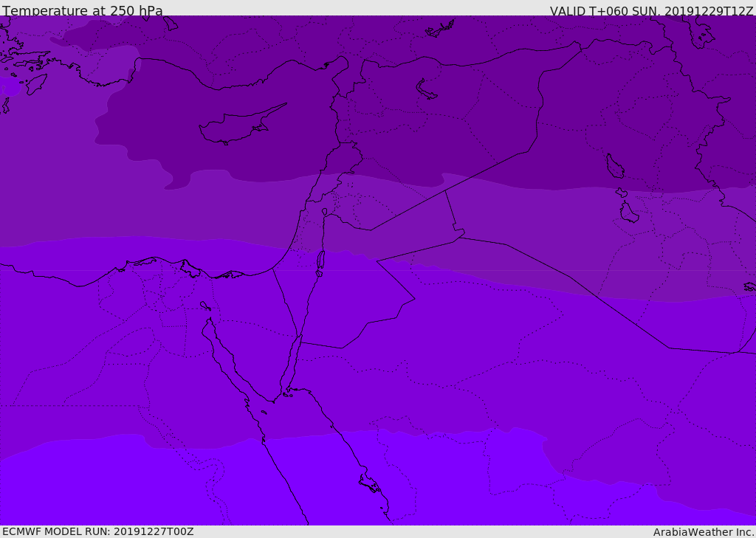The width and height of the screenshot is (756, 538).
Task: Click the island of Rhodes
Action: tap(37, 84)
